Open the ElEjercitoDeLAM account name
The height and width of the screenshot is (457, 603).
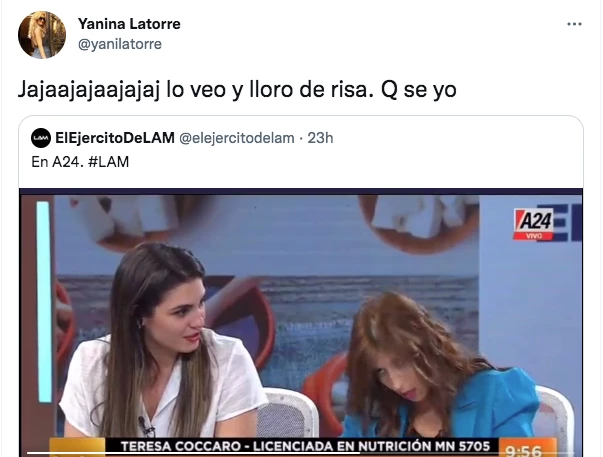(115, 138)
